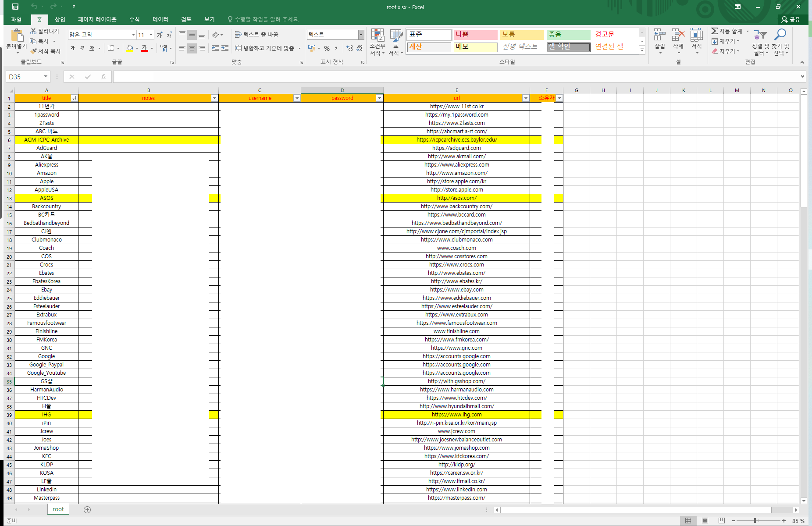
Task: Open the font size dropdown showing 11
Action: 151,35
